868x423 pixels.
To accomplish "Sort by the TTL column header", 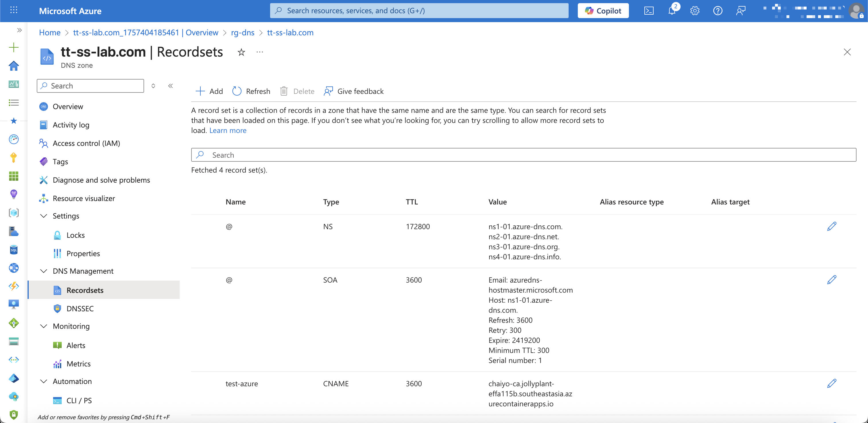I will click(x=412, y=202).
